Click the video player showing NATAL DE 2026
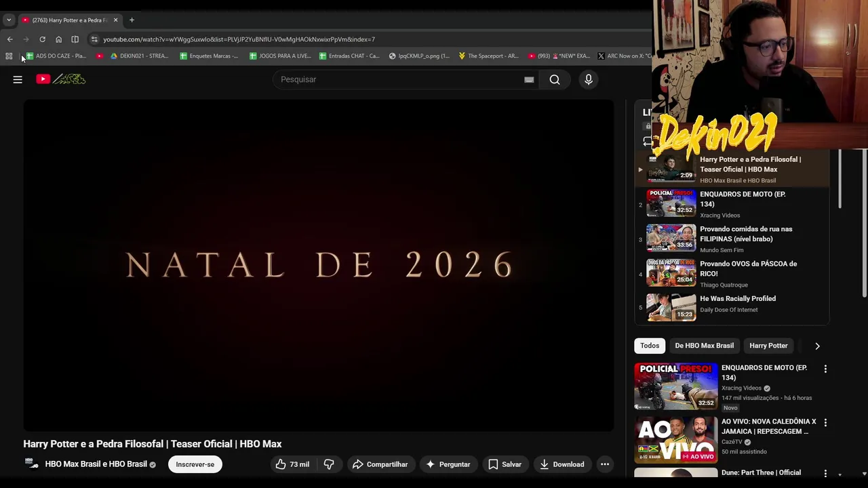 319,265
